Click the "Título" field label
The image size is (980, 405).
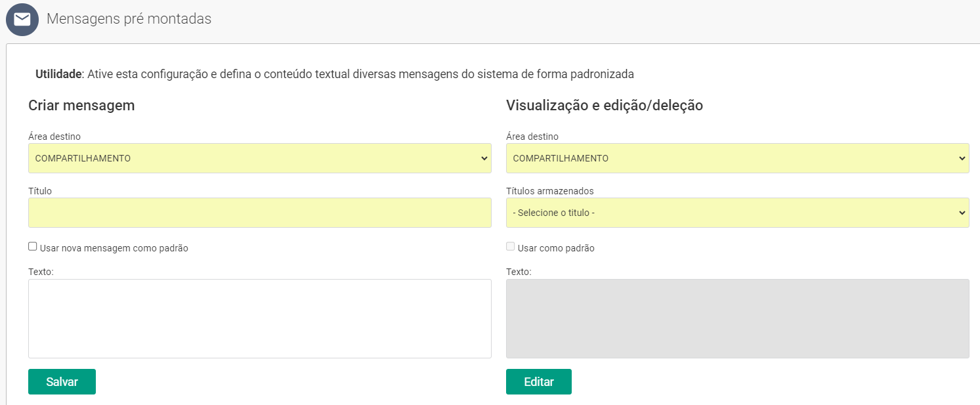40,191
